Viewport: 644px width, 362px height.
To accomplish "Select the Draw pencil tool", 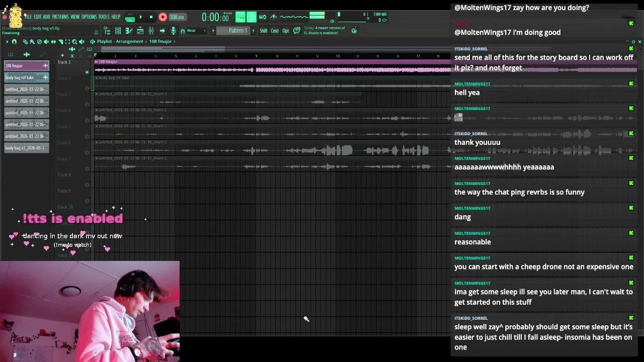I will pyautogui.click(x=25, y=42).
